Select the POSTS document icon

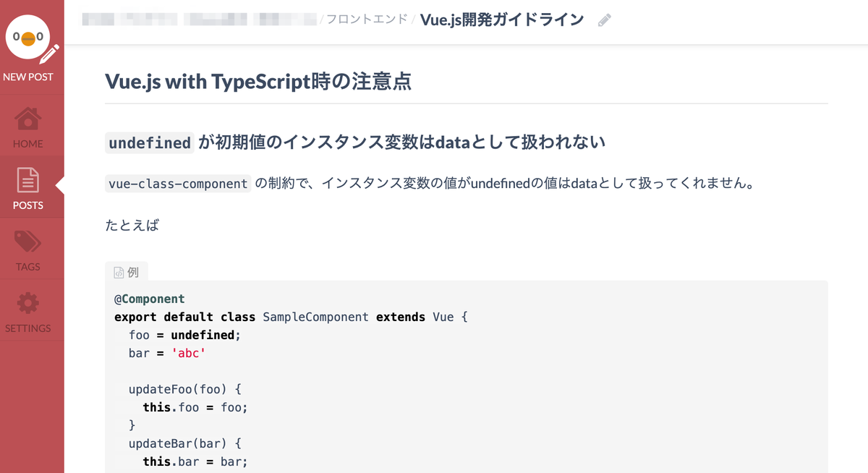click(28, 180)
